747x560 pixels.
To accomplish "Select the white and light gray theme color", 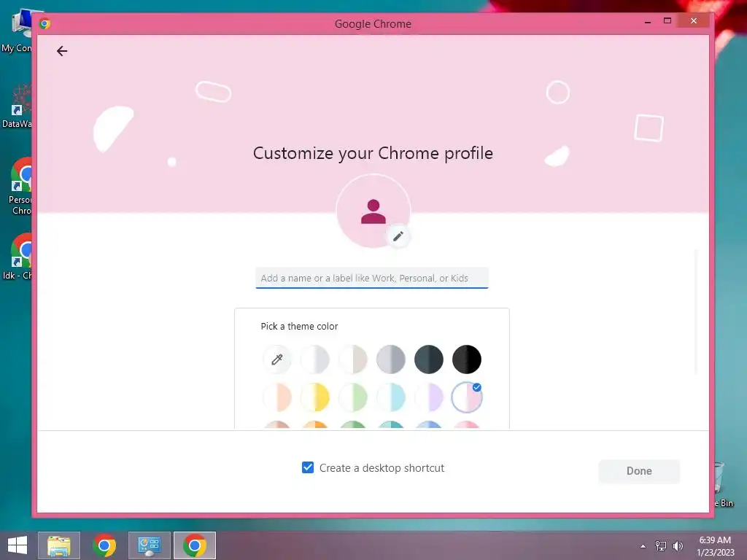I will coord(315,359).
